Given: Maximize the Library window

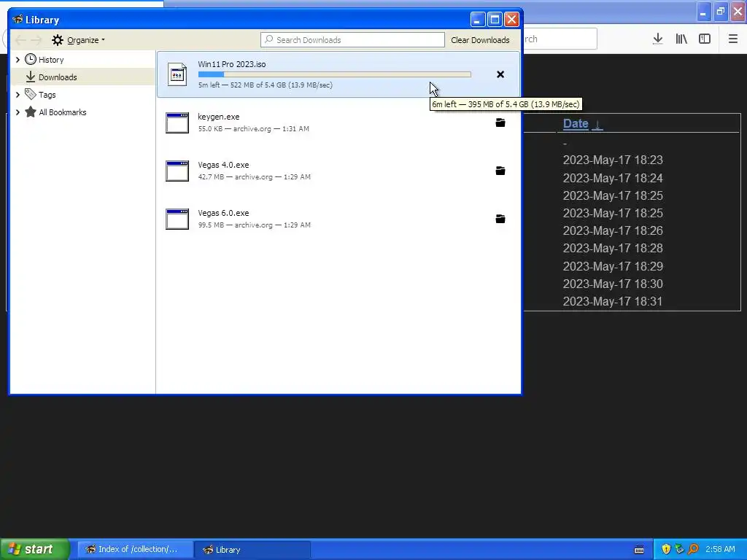Looking at the screenshot, I should [x=495, y=20].
